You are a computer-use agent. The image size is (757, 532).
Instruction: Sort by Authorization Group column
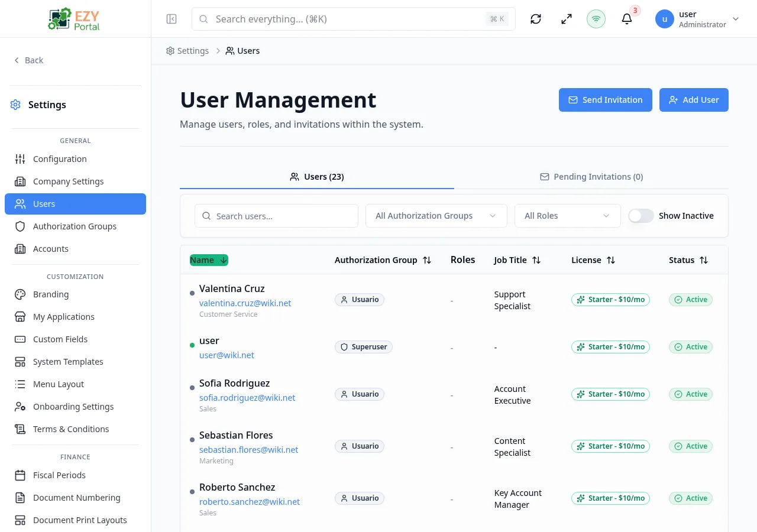[x=383, y=260]
